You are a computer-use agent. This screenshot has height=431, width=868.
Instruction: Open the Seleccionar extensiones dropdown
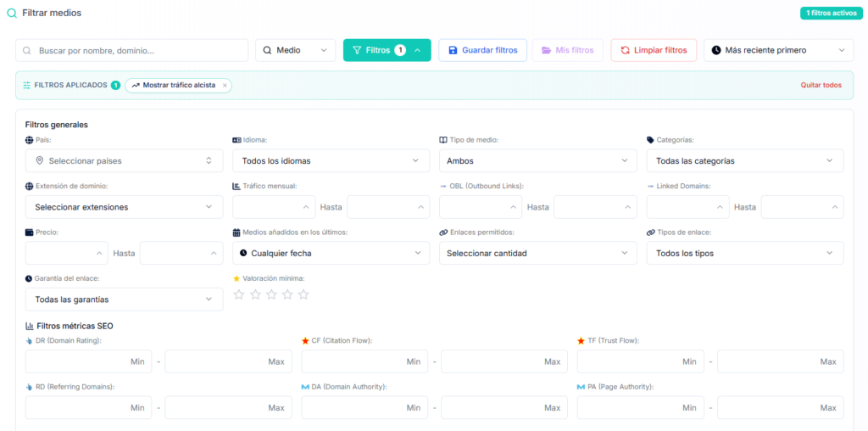[x=124, y=207]
